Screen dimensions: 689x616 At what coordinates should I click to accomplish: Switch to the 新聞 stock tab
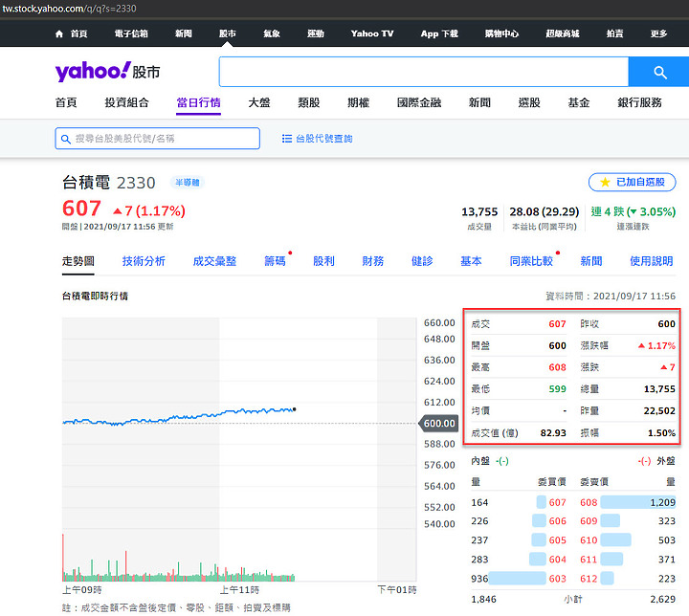pos(591,261)
